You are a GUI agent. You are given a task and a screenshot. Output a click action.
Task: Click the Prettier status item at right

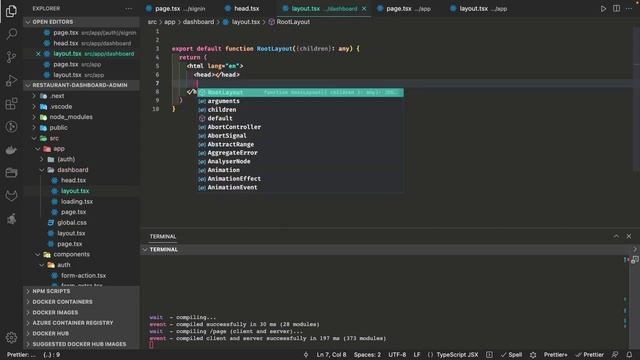pyautogui.click(x=589, y=355)
